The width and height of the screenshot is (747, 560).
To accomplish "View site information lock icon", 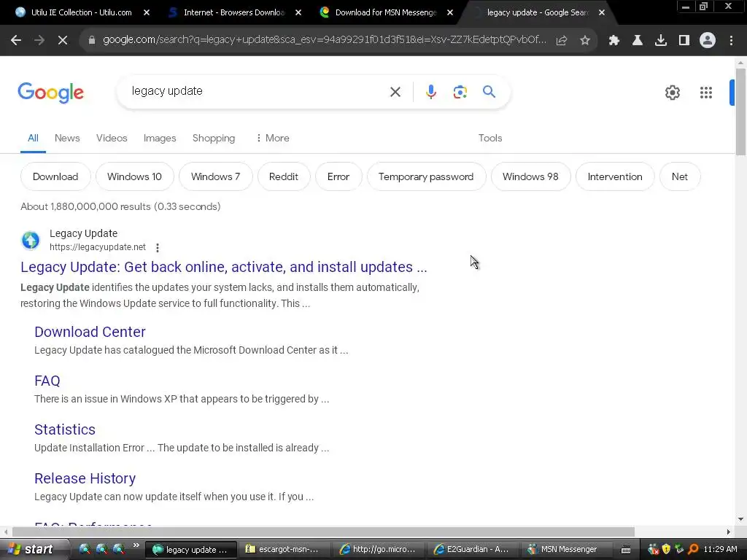I will pos(91,41).
